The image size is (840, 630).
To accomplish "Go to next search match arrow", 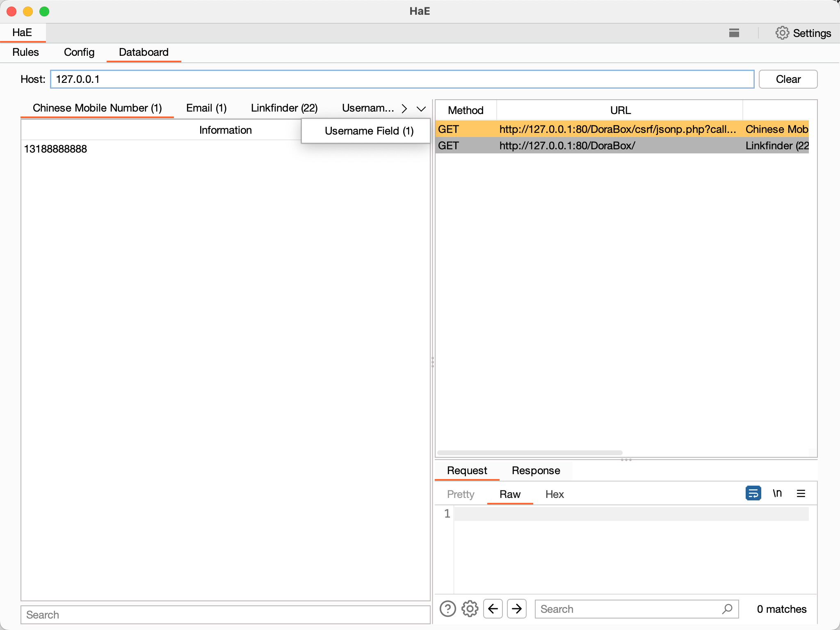I will pyautogui.click(x=516, y=609).
